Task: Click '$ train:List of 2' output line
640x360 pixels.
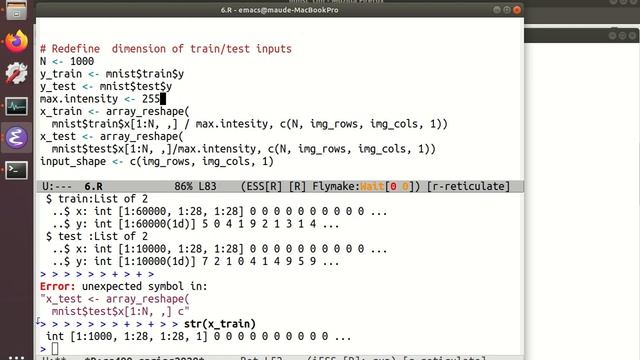Action: [97, 199]
